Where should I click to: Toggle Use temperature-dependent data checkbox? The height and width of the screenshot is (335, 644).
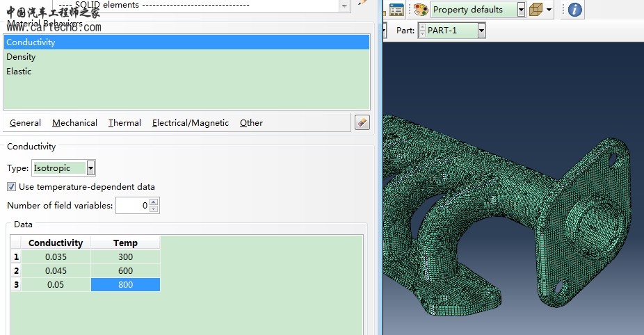point(11,187)
